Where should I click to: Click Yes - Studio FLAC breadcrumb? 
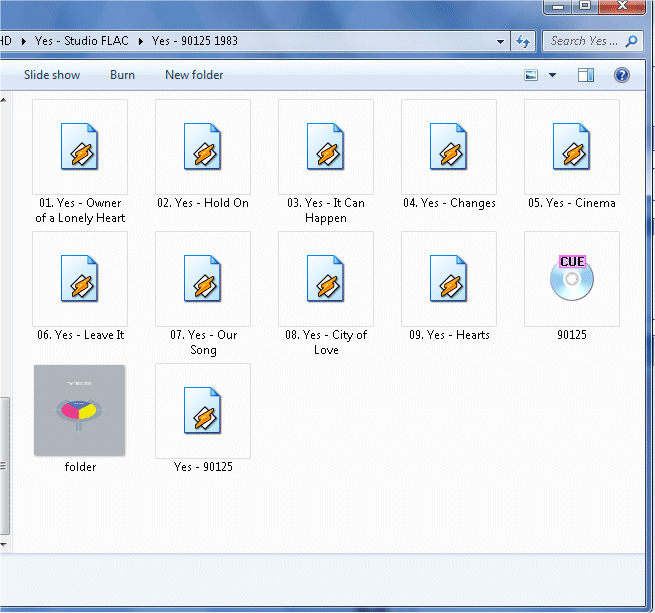[x=81, y=41]
